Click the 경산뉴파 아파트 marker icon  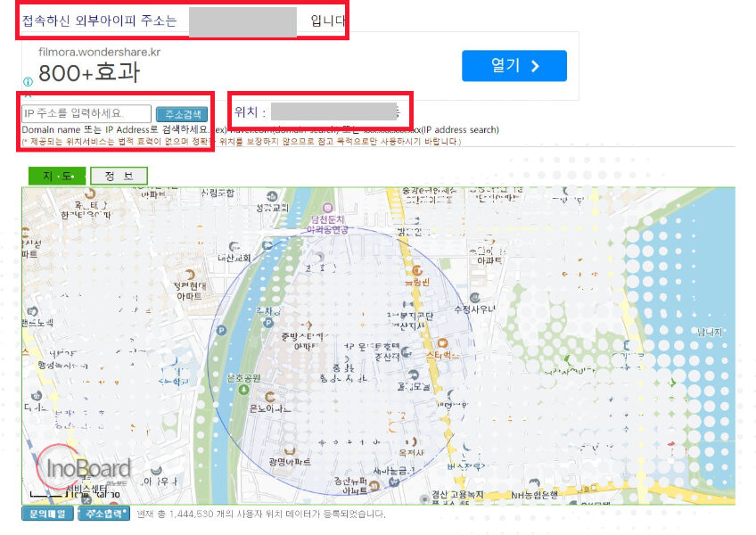[x=374, y=486]
